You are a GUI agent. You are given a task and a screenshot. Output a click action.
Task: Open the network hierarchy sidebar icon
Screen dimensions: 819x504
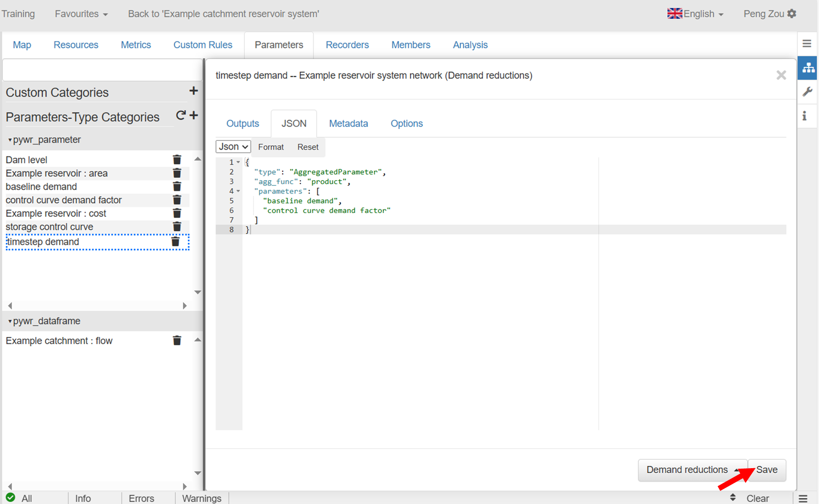pyautogui.click(x=808, y=68)
